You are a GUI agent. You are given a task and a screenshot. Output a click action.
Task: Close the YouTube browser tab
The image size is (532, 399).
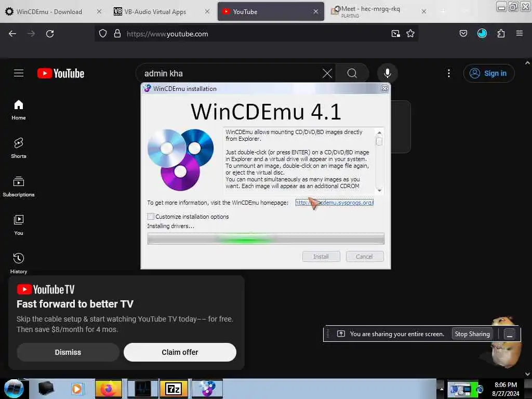coord(316,11)
